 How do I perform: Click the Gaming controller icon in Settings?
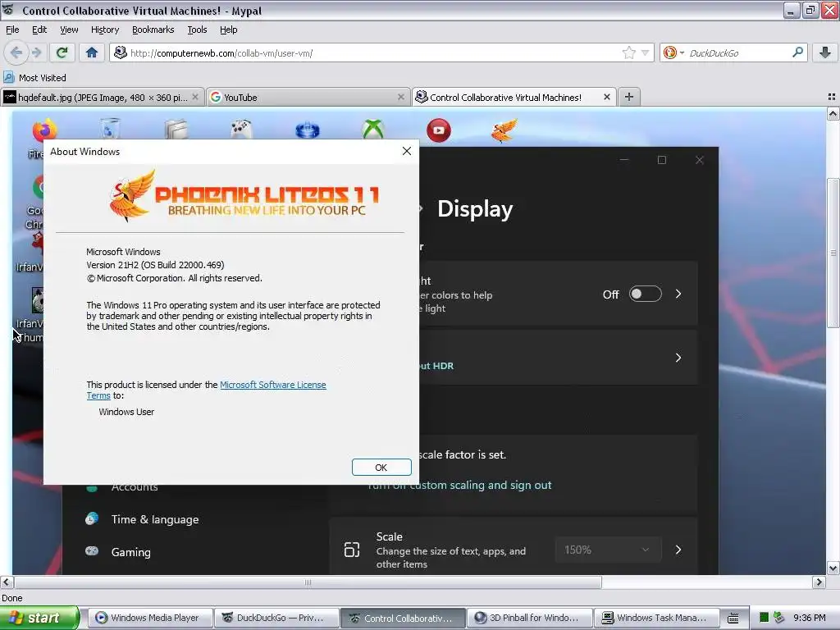point(92,550)
